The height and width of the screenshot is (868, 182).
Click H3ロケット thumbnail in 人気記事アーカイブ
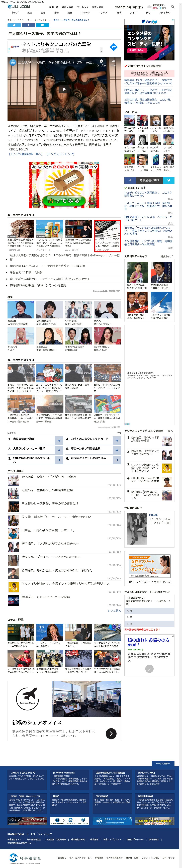(x=161, y=302)
